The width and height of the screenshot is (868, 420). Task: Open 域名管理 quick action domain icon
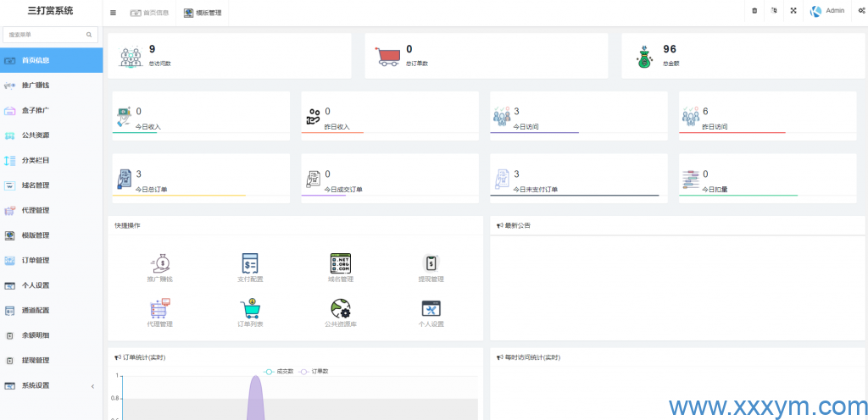coord(340,263)
